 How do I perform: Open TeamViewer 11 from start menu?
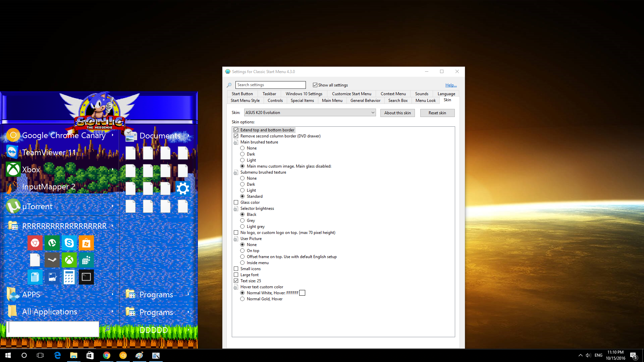49,153
